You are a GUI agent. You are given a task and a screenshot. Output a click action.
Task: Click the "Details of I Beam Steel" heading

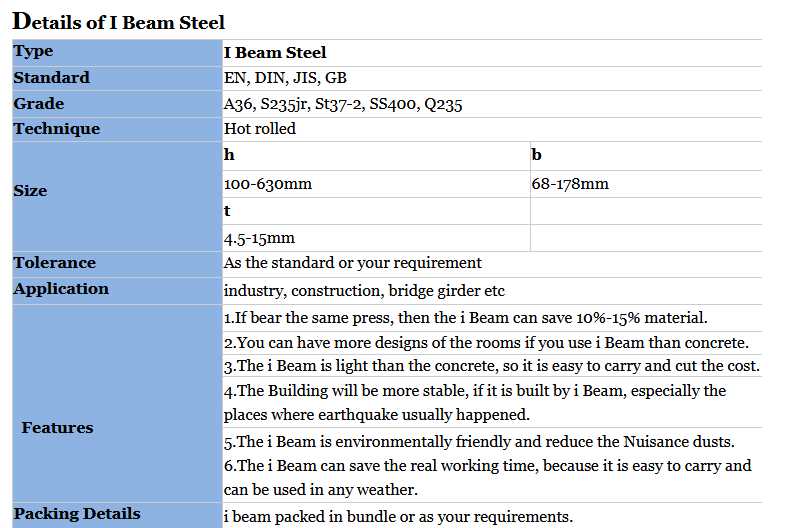tap(119, 22)
